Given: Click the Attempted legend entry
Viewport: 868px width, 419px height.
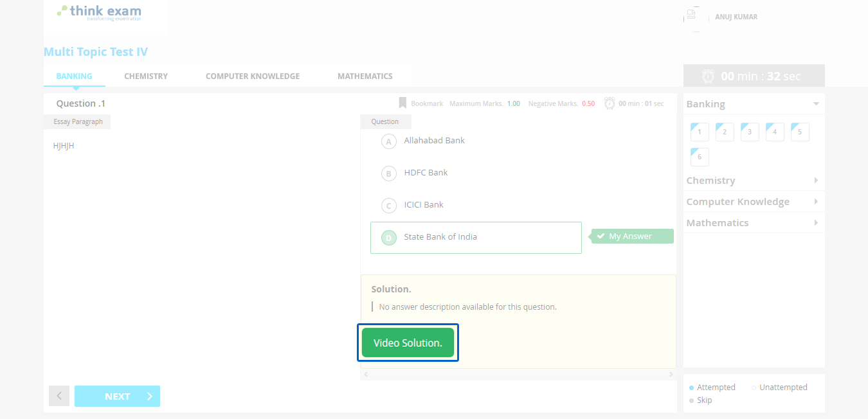Looking at the screenshot, I should 712,388.
